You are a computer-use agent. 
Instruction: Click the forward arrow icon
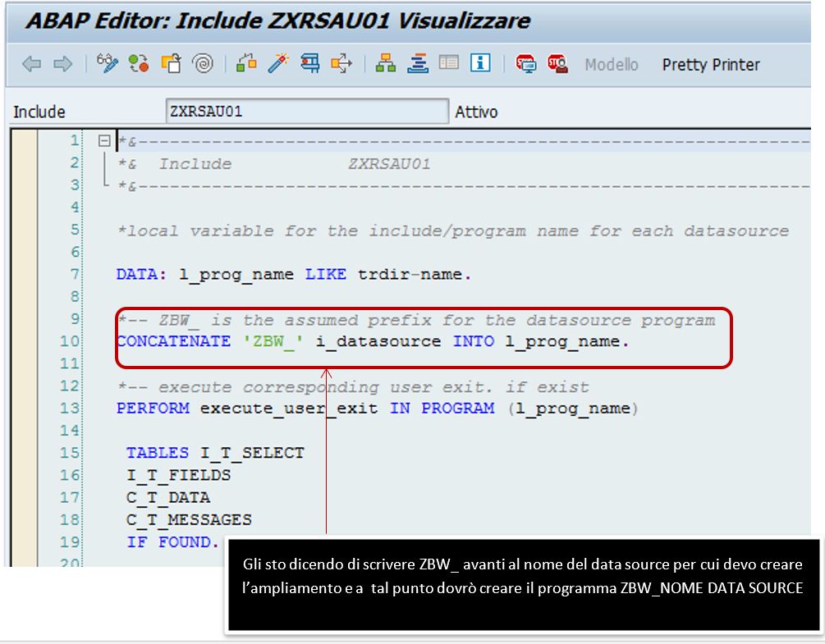(63, 64)
